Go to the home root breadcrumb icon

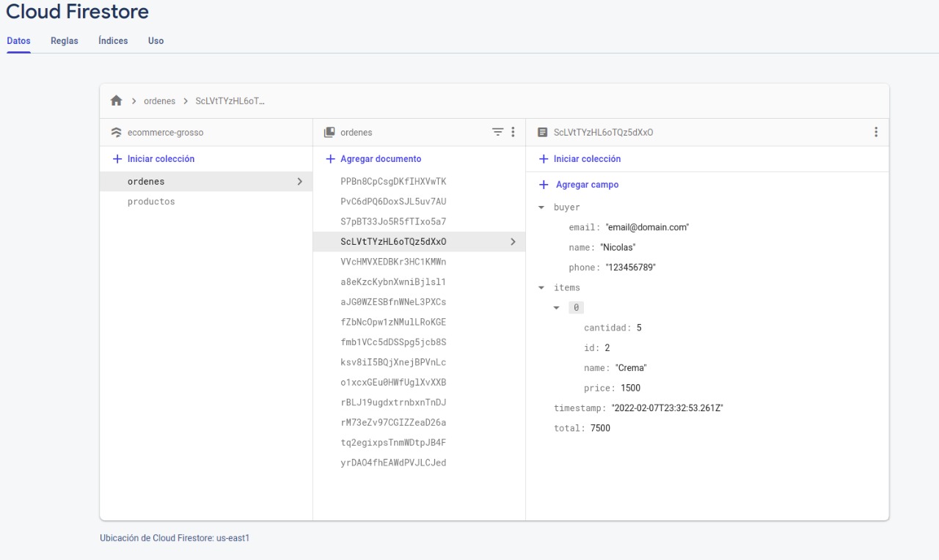point(116,100)
